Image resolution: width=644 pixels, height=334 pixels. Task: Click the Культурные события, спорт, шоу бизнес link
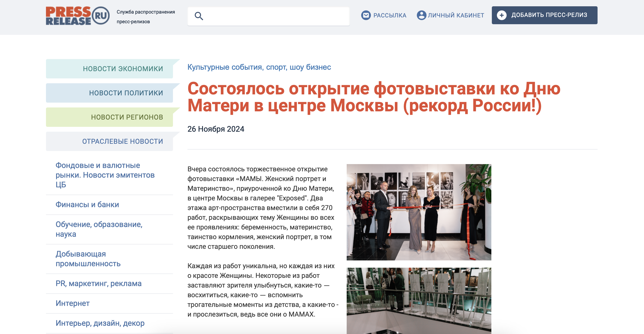[259, 67]
